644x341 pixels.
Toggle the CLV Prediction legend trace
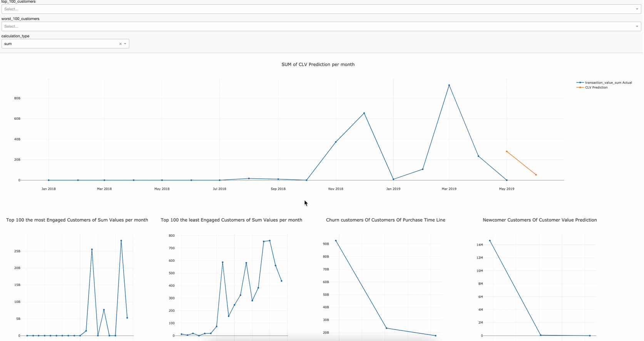point(596,88)
